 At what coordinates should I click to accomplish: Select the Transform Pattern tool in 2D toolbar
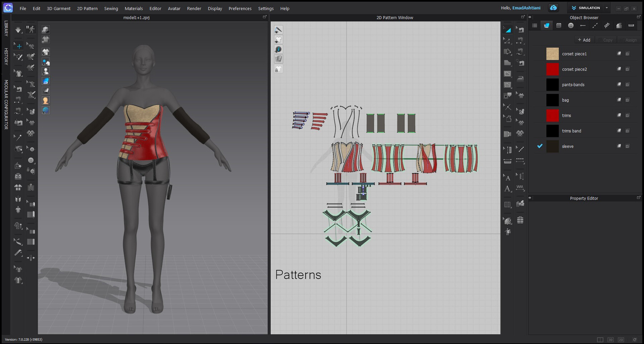pyautogui.click(x=507, y=29)
